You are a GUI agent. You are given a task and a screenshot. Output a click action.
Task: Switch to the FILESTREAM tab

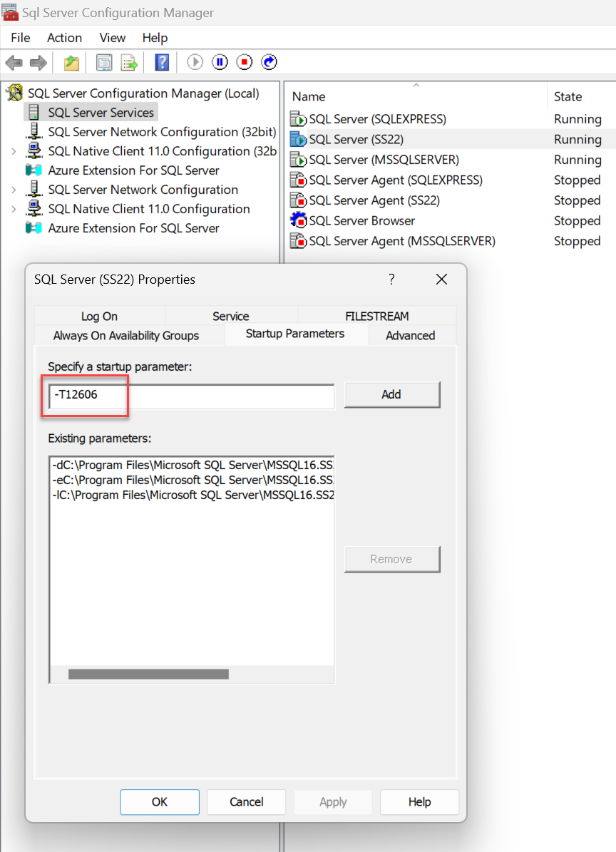click(377, 317)
